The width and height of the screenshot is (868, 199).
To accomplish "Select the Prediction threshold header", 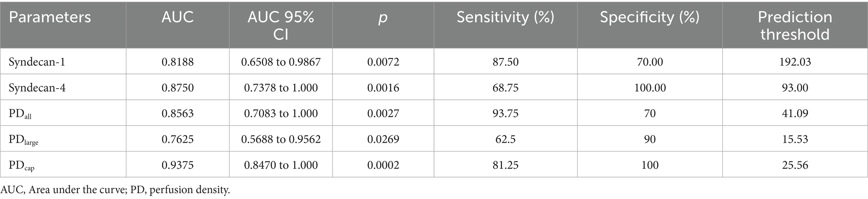I will [x=795, y=25].
